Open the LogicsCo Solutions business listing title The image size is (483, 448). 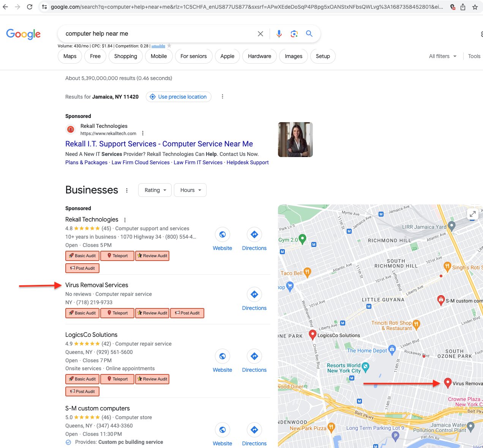coord(92,335)
